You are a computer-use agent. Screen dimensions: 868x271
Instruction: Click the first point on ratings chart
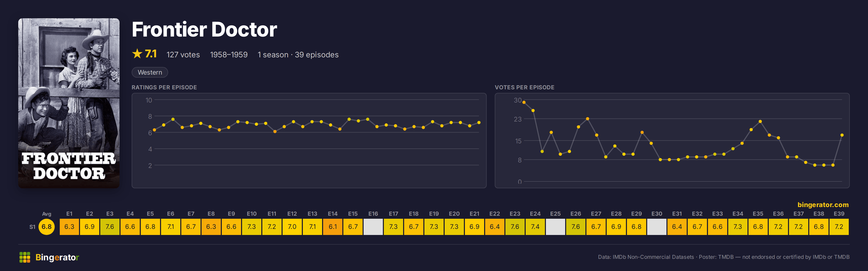point(154,130)
